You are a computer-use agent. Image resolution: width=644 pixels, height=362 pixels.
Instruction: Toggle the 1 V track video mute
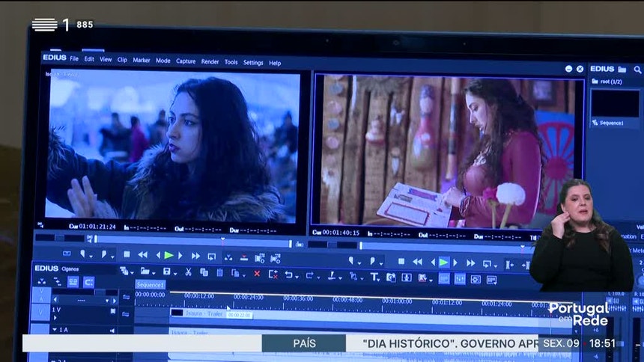pos(112,310)
